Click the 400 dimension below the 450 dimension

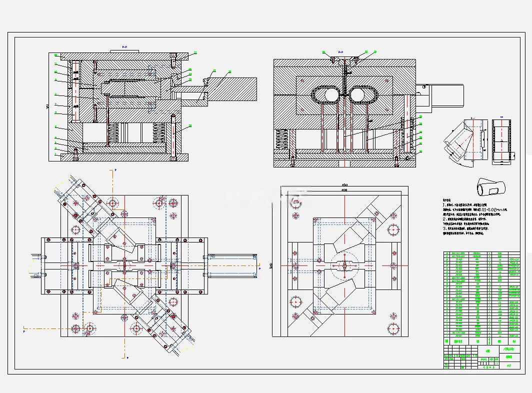344,190
